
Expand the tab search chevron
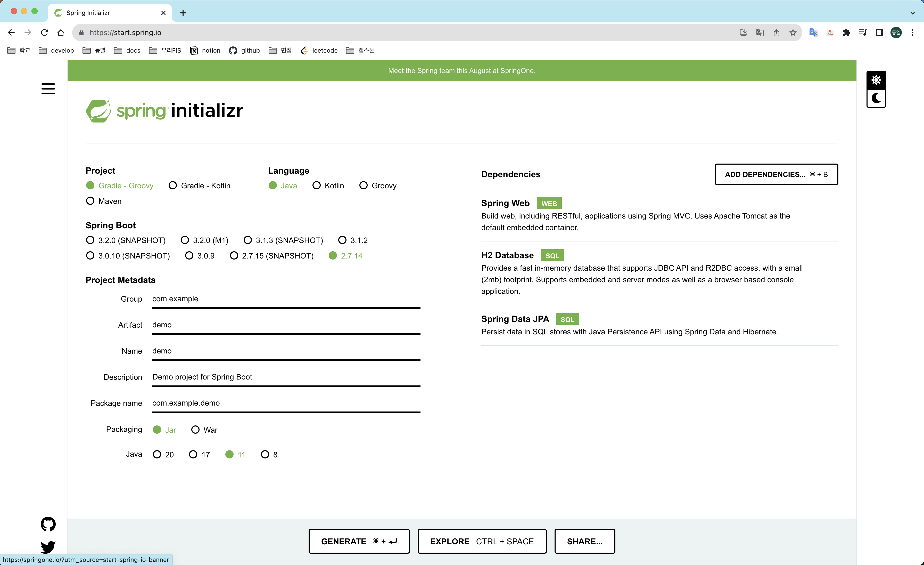click(912, 13)
